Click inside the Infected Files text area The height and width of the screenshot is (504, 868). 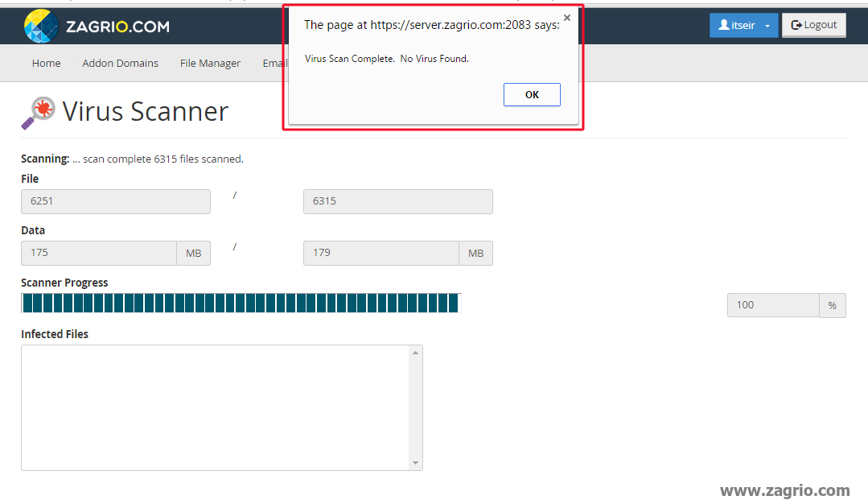tap(215, 407)
